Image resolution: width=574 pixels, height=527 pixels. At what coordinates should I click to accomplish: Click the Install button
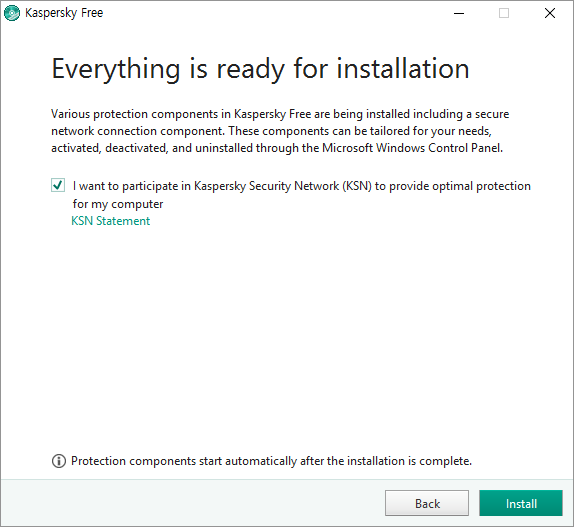521,503
